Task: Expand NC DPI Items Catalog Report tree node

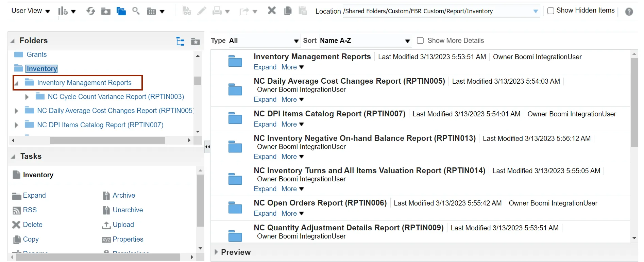Action: pyautogui.click(x=16, y=125)
